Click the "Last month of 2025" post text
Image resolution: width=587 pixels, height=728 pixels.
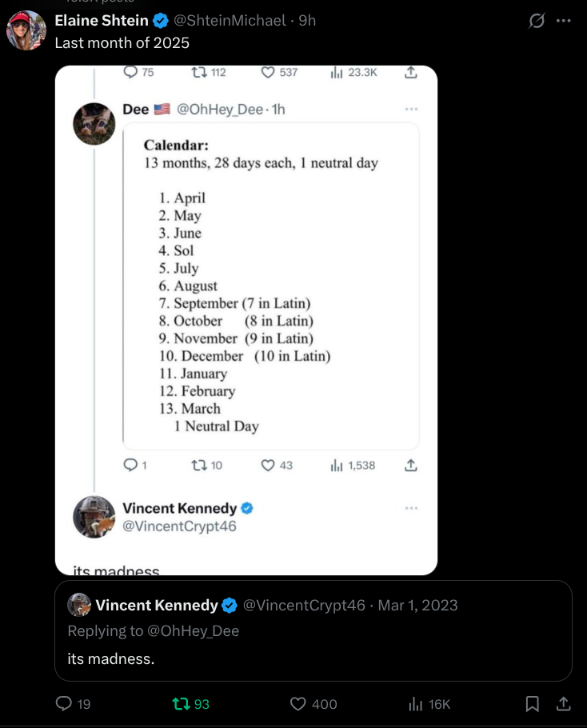[x=122, y=42]
